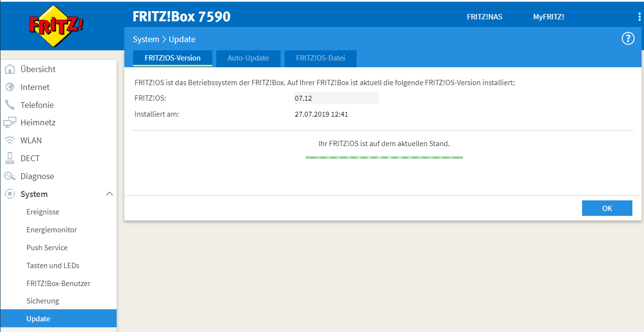Click the Update breadcrumb text
Viewport: 644px width, 332px height.
pyautogui.click(x=182, y=39)
